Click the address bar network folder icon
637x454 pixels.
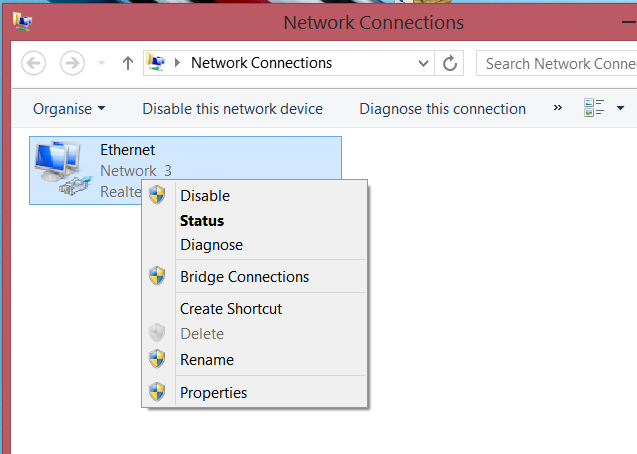(x=156, y=62)
